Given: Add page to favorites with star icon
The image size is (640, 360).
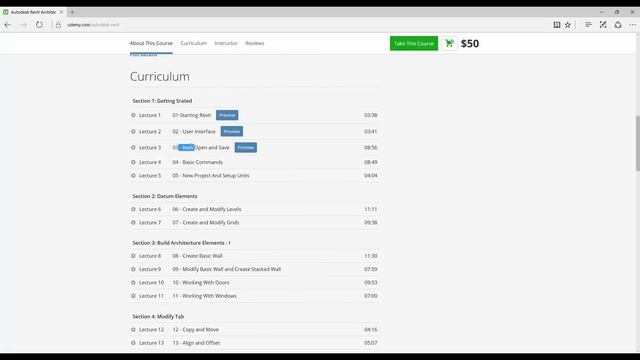Looking at the screenshot, I should [x=568, y=25].
